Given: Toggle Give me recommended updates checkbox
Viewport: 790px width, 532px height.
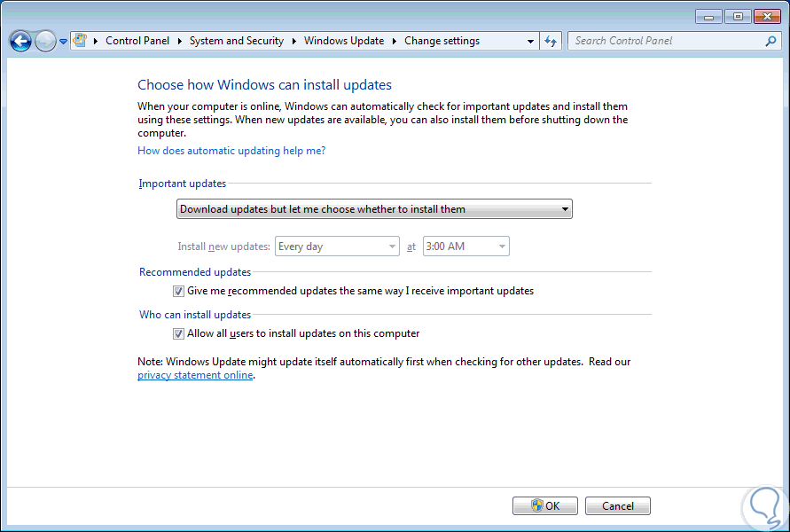Looking at the screenshot, I should coord(178,291).
